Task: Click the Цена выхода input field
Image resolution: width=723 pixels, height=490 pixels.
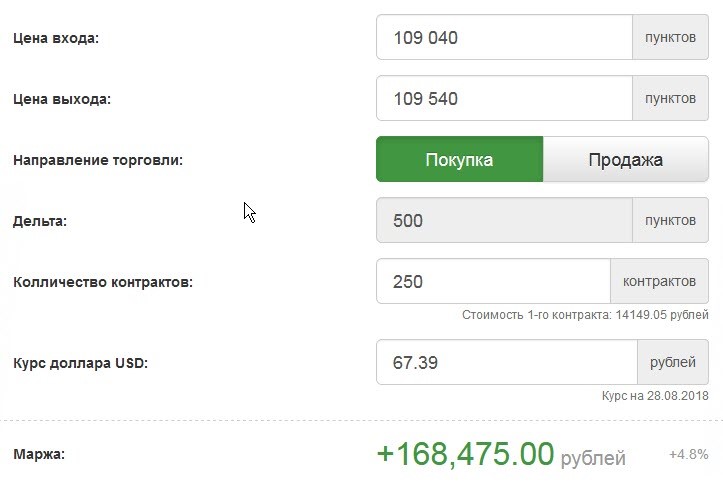Action: (504, 99)
